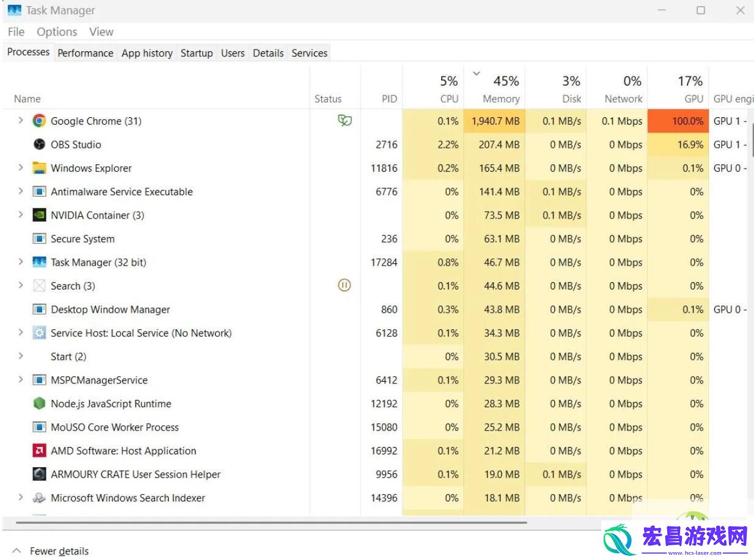Viewport: 754px width, 560px height.
Task: Sort processes by CPU column header
Action: tap(433, 87)
